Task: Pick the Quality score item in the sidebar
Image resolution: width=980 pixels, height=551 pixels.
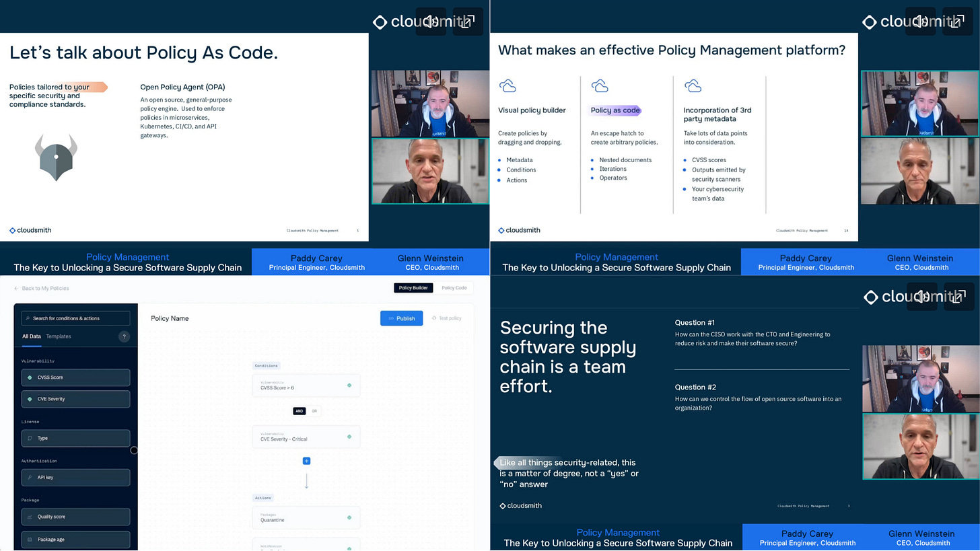Action: pyautogui.click(x=75, y=517)
